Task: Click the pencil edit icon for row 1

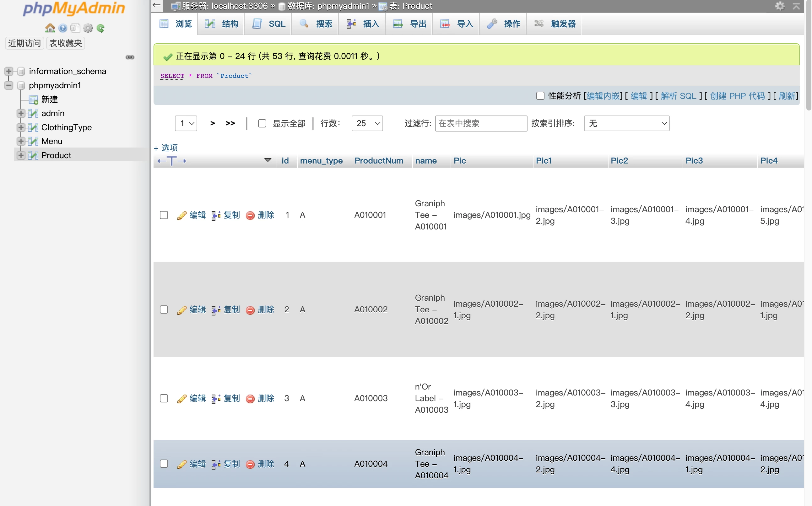Action: [182, 215]
